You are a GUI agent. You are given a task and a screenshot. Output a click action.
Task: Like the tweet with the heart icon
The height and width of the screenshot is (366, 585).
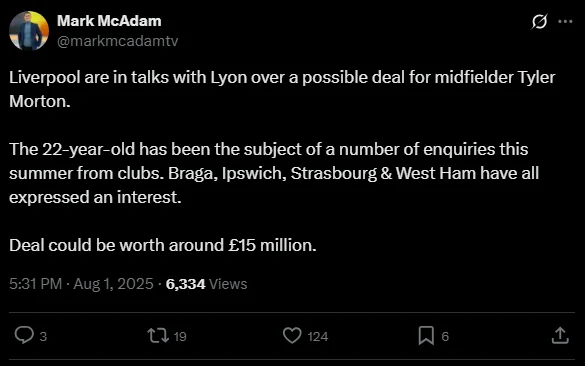292,335
